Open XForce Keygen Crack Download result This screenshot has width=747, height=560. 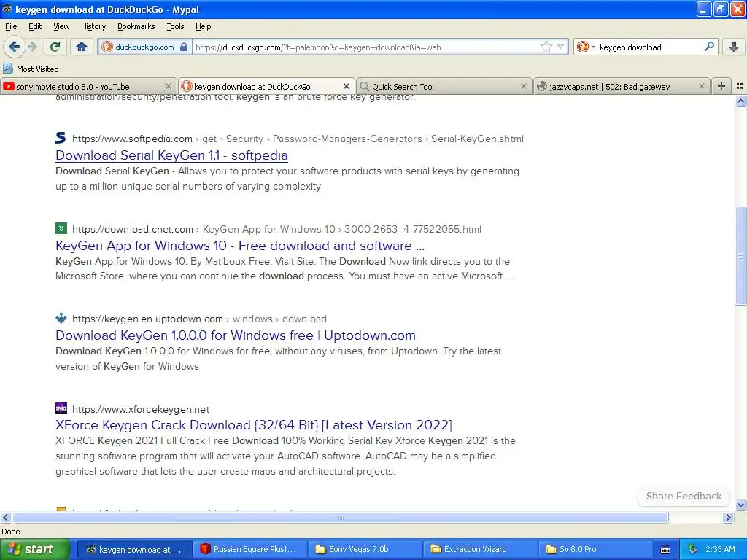(253, 425)
